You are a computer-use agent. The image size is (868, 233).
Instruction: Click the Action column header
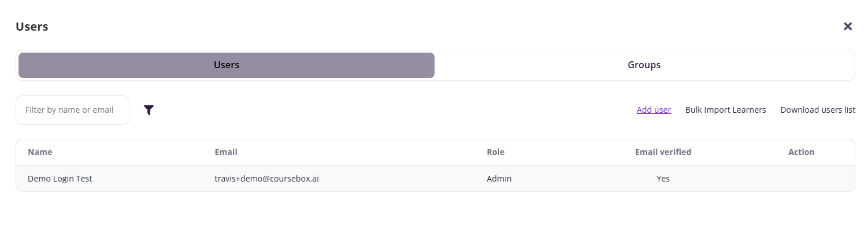[x=801, y=152]
